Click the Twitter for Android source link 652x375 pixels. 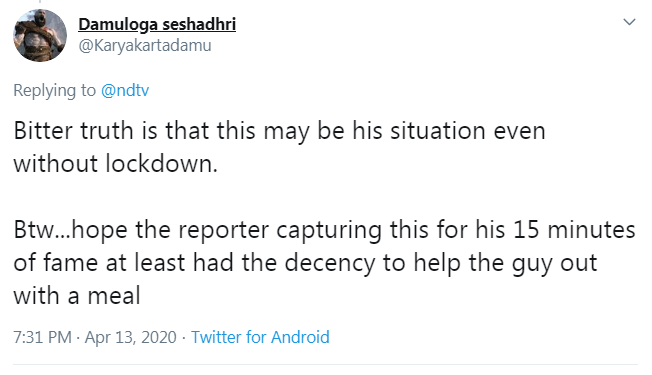point(260,337)
